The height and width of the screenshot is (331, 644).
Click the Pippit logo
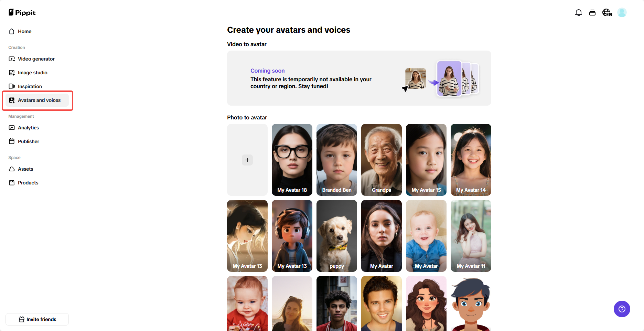coord(22,12)
